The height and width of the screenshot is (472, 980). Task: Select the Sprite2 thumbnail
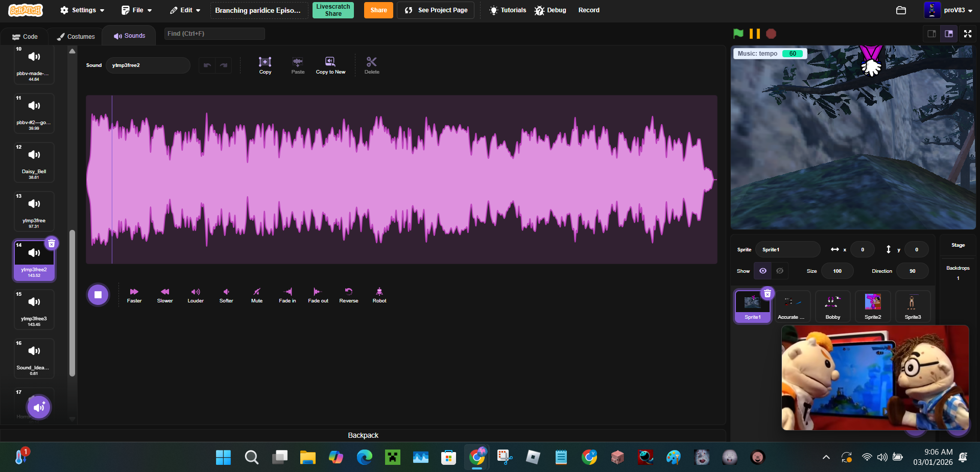[x=873, y=306]
